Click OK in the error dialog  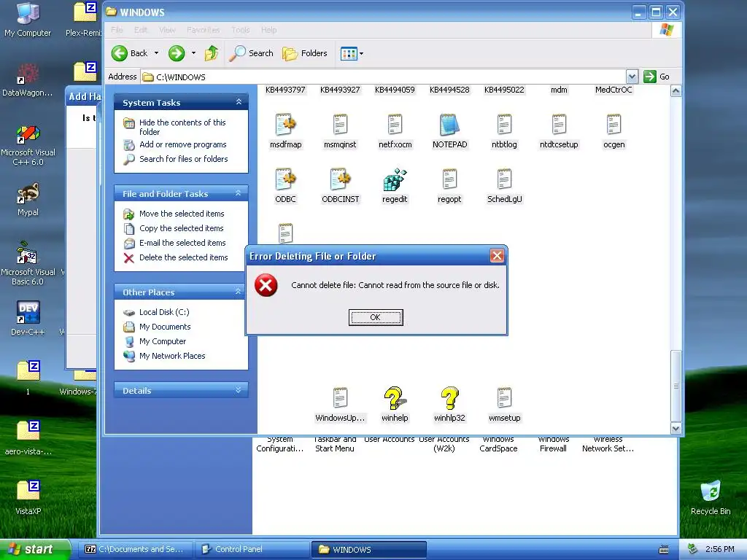pos(376,317)
